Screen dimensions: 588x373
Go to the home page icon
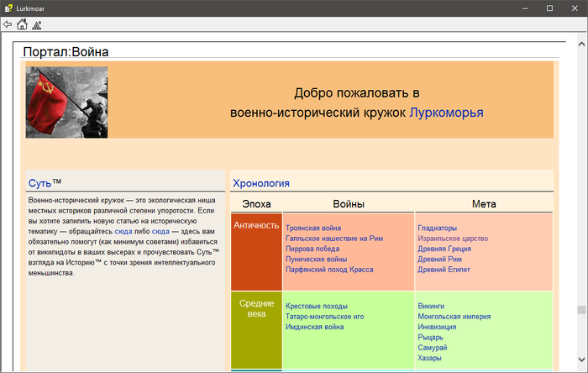tap(22, 24)
